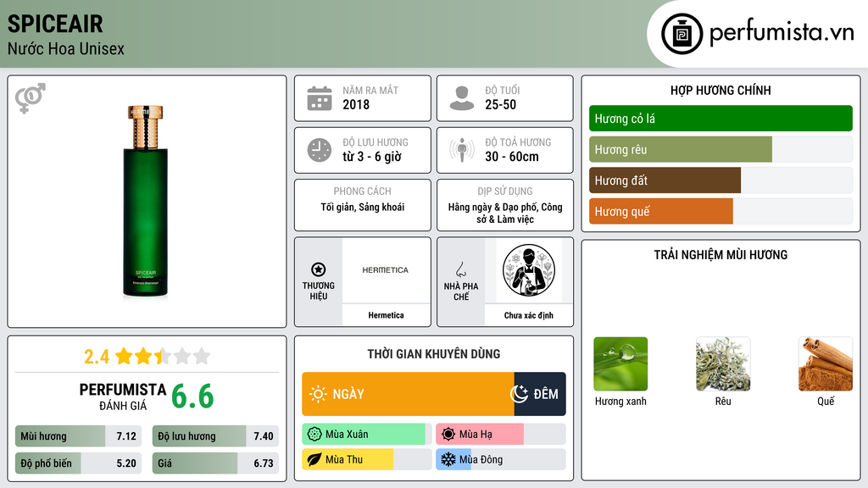Click the Chưa xác định perfumer label

529,315
